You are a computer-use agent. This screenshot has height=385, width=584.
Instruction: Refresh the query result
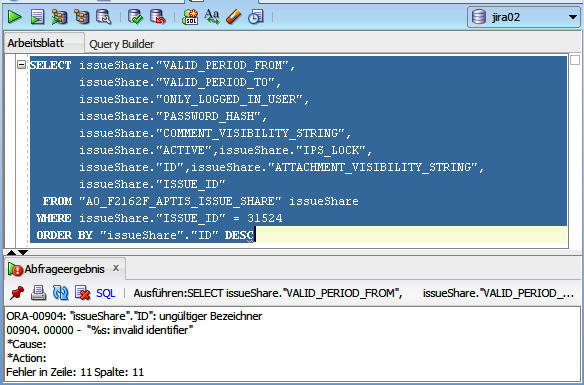pos(60,293)
